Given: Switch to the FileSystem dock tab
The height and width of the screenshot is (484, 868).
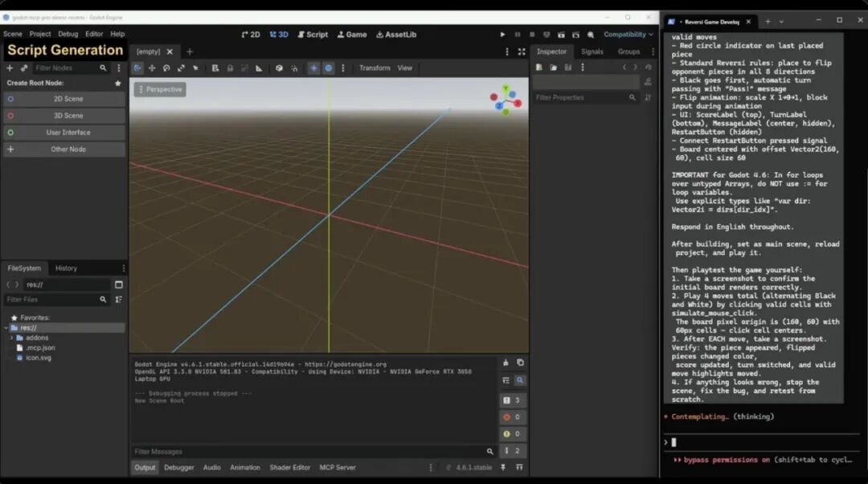Looking at the screenshot, I should pos(24,268).
